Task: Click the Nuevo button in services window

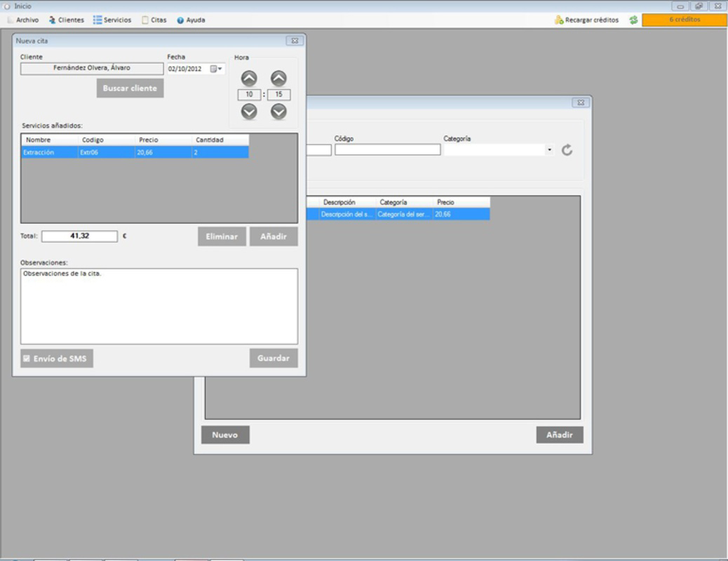Action: tap(225, 435)
